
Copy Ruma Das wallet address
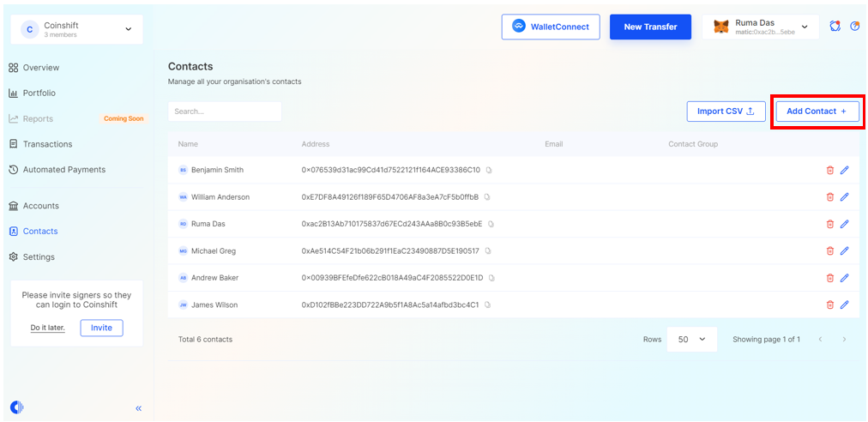tap(491, 224)
